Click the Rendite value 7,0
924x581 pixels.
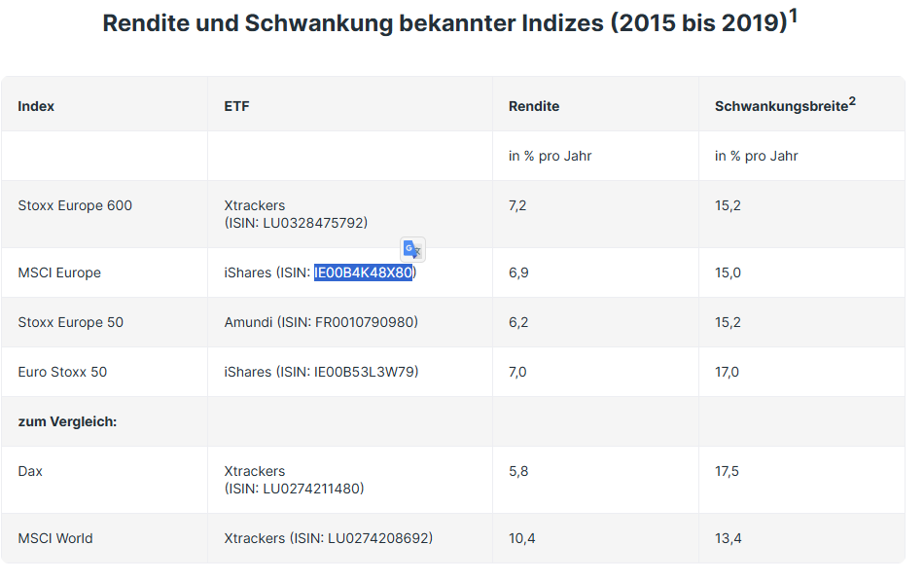coord(517,372)
